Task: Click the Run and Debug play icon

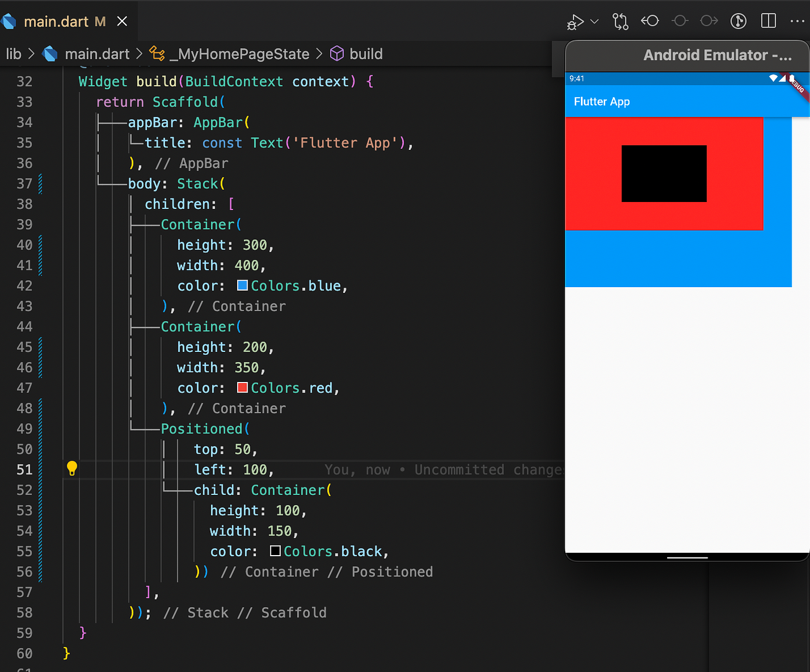Action: point(575,21)
